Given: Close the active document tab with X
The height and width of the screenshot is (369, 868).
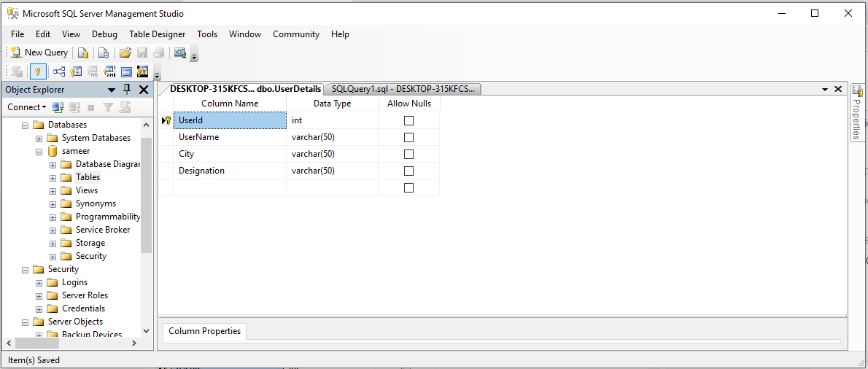Looking at the screenshot, I should [838, 89].
